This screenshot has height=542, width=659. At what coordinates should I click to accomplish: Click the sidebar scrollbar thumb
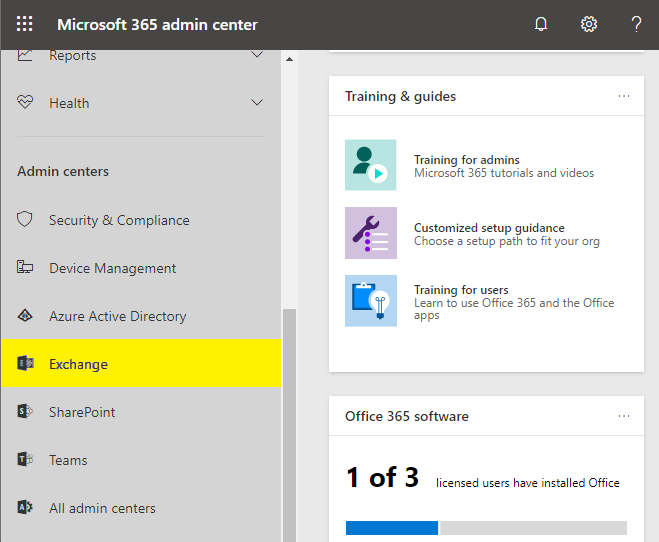point(289,425)
